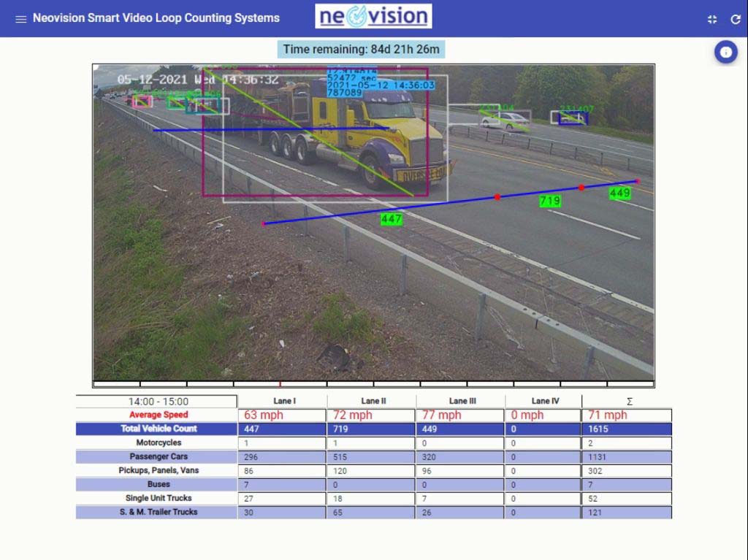Open the hamburger navigation menu
The height and width of the screenshot is (560, 748).
coord(20,19)
